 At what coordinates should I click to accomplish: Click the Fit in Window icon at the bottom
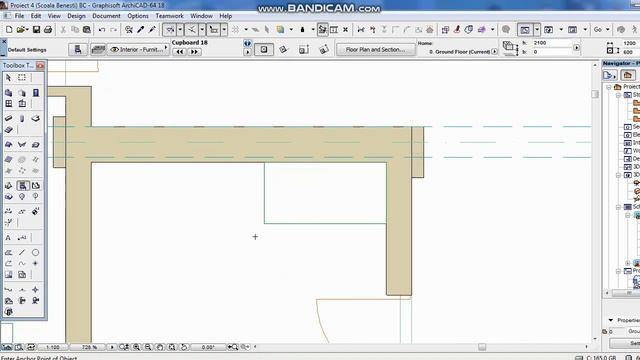click(172, 347)
